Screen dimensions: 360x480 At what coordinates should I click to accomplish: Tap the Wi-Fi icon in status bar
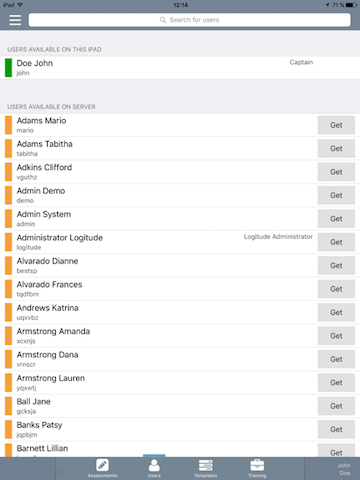[x=20, y=5]
